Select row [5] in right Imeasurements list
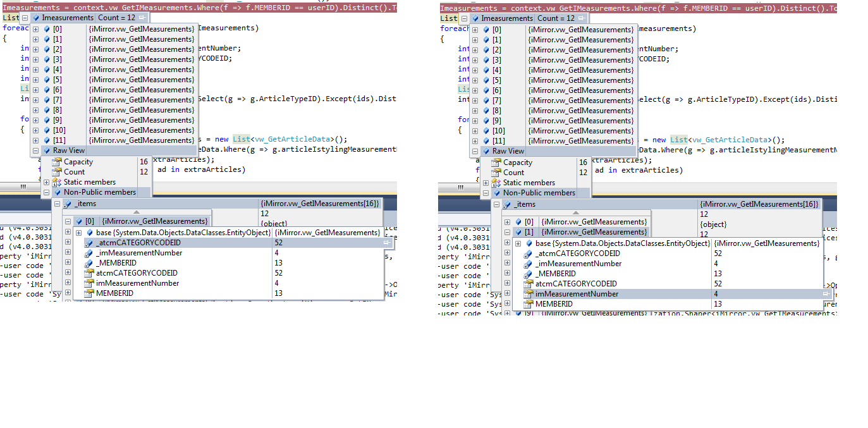This screenshot has width=868, height=428. point(553,80)
